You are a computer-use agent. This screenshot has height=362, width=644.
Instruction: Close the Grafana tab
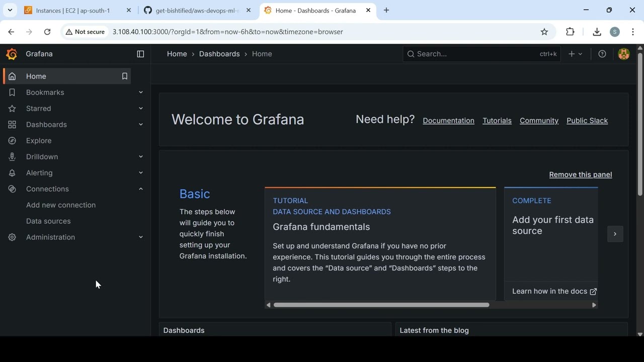coord(368,10)
